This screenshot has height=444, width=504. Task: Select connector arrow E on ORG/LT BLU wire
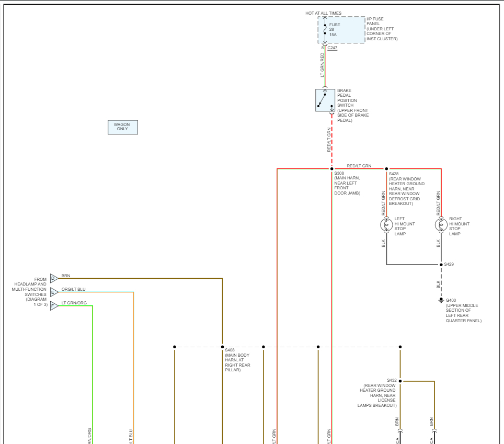[54, 292]
